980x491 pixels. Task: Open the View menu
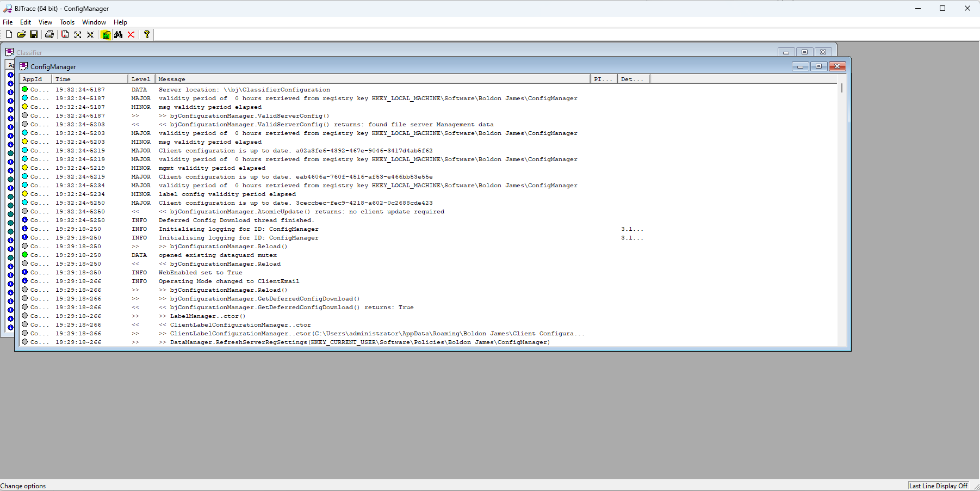tap(45, 22)
